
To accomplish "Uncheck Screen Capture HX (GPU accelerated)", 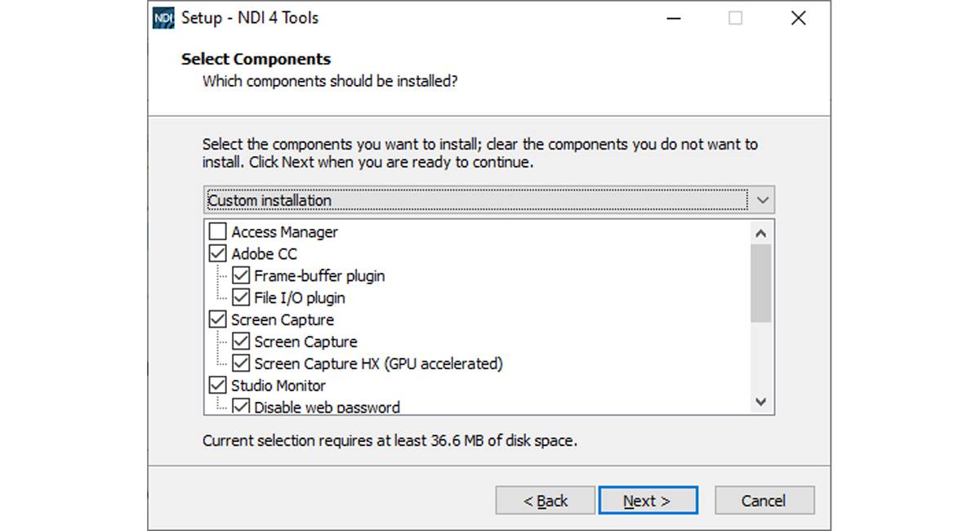I will click(241, 364).
